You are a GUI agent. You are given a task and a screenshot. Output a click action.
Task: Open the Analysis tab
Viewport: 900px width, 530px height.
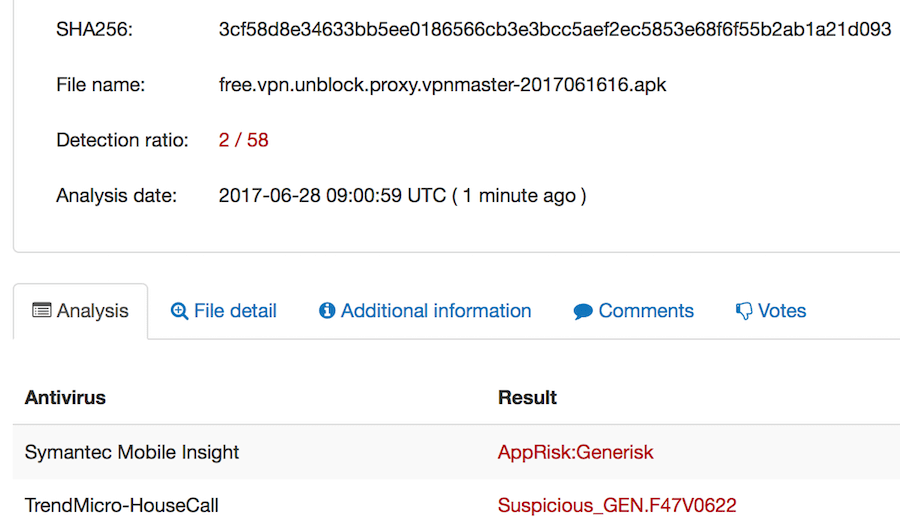coord(80,311)
